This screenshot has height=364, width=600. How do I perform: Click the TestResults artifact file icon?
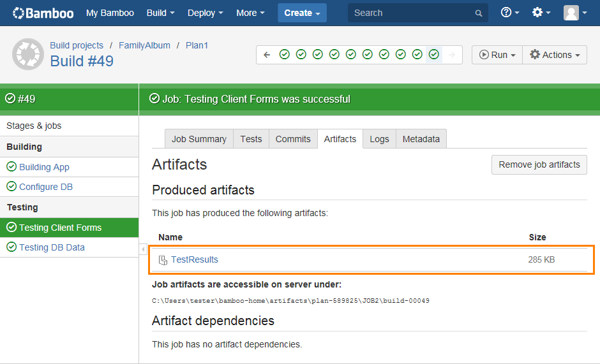pyautogui.click(x=163, y=260)
